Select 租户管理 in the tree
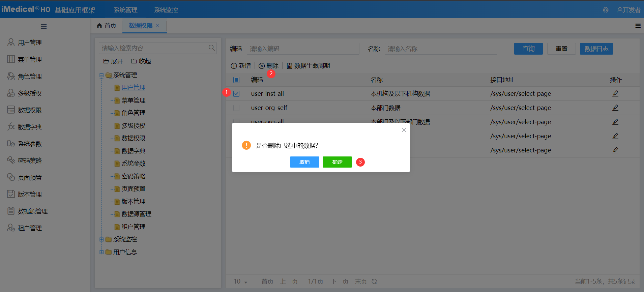The height and width of the screenshot is (292, 644). [x=134, y=227]
